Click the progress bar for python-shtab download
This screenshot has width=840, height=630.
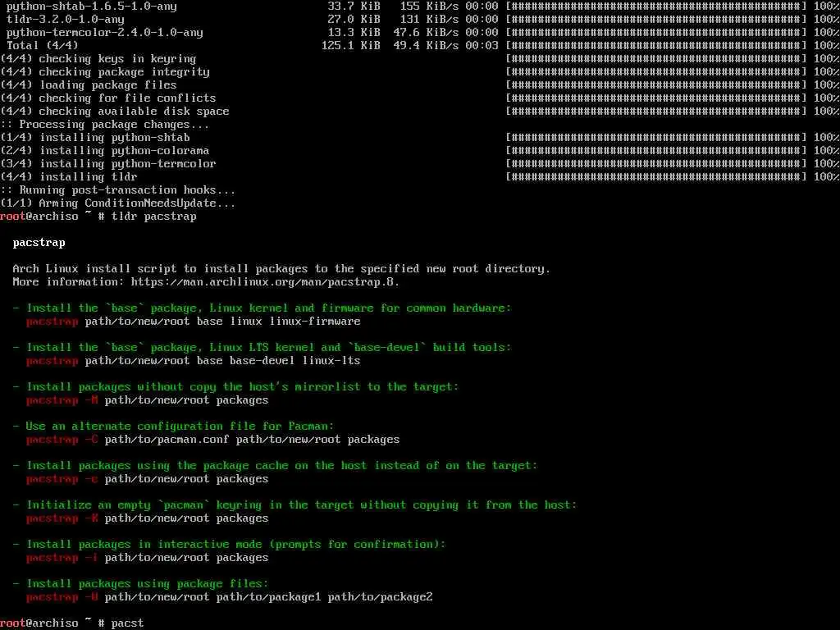(656, 7)
